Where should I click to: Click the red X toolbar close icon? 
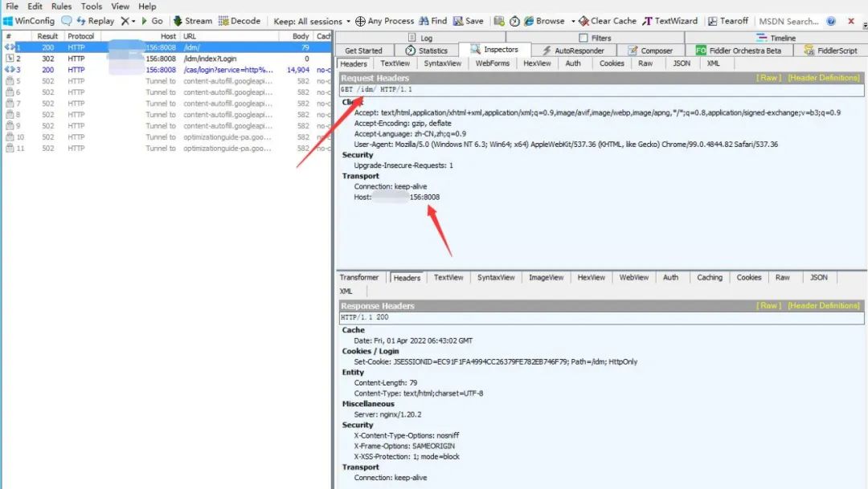pyautogui.click(x=851, y=21)
